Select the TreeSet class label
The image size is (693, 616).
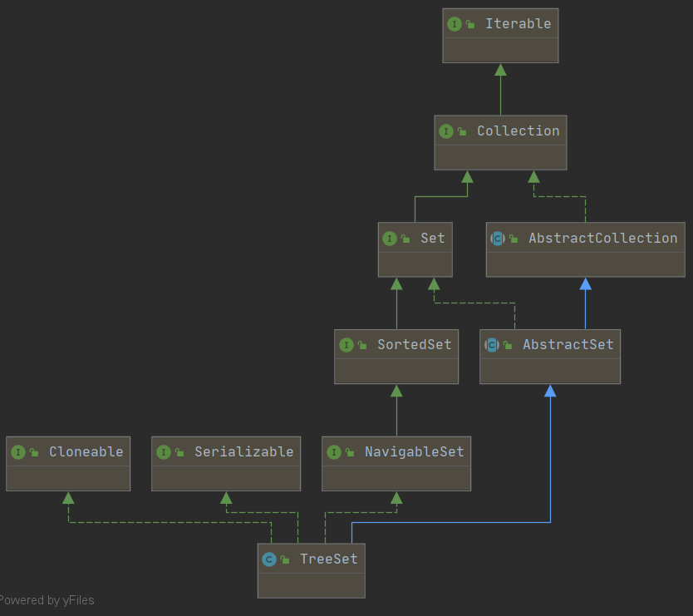point(328,559)
